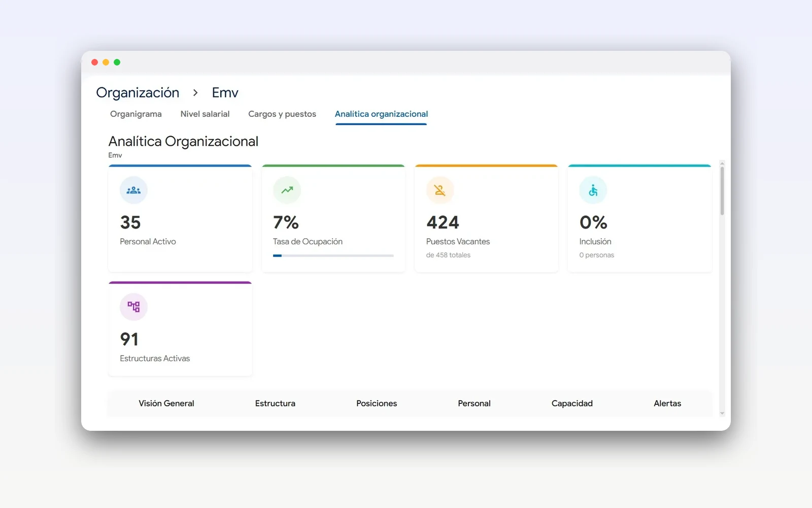The height and width of the screenshot is (508, 812).
Task: Show the Capacidad section tab
Action: (x=572, y=403)
